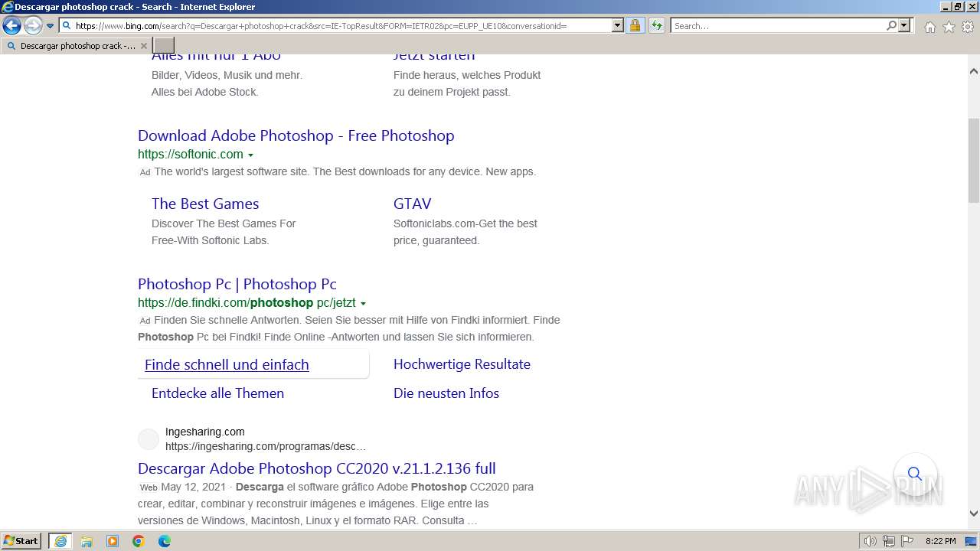Open link Alles mit nur 1 Abo
Image resolution: width=980 pixels, height=551 pixels.
[216, 56]
